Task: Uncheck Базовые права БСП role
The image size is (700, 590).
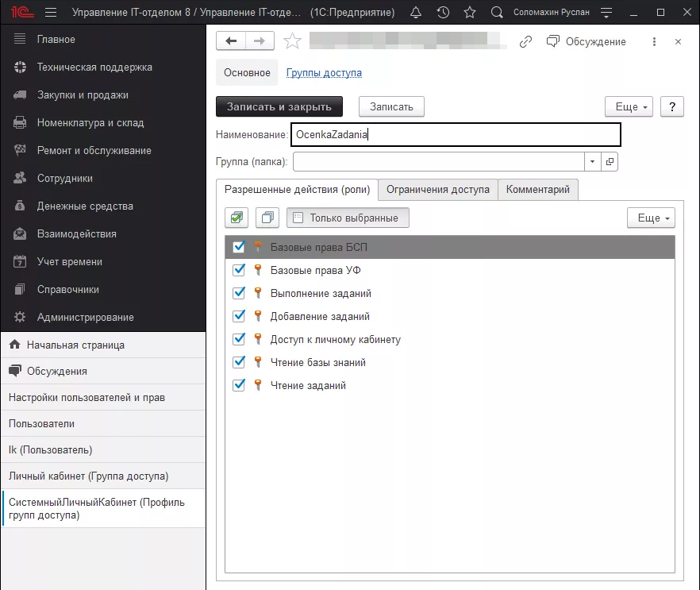Action: (239, 247)
